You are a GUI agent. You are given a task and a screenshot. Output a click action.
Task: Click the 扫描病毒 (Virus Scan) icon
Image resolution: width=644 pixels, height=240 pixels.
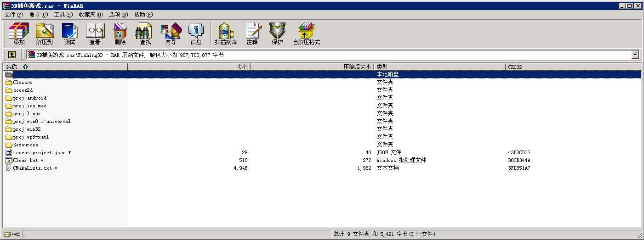click(x=226, y=33)
